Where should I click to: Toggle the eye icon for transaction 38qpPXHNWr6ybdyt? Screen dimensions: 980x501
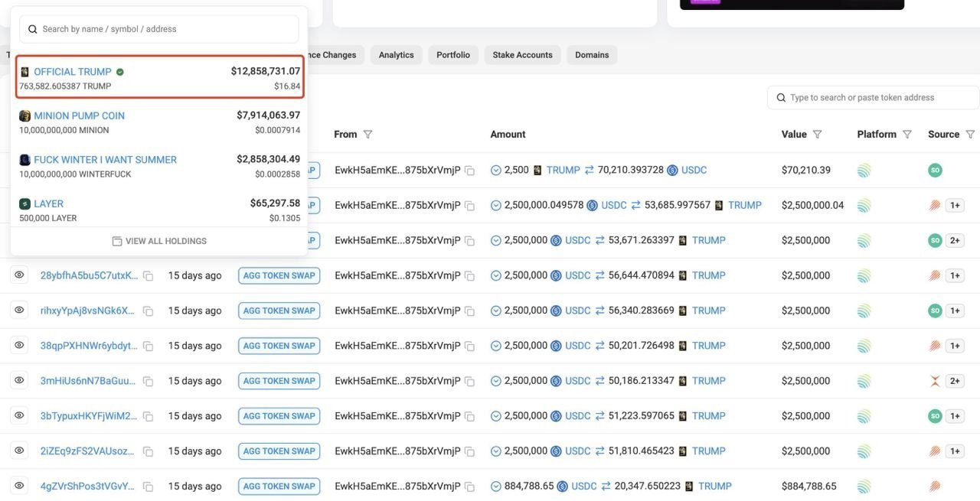tap(19, 345)
